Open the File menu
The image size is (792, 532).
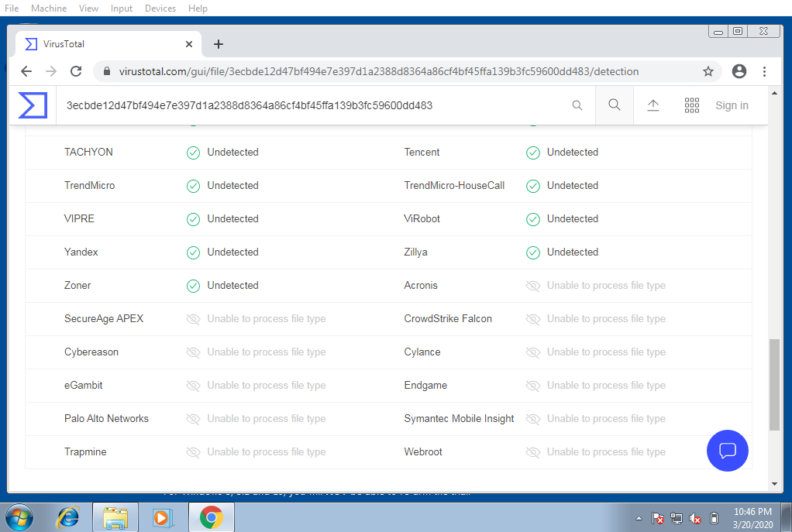[x=12, y=8]
